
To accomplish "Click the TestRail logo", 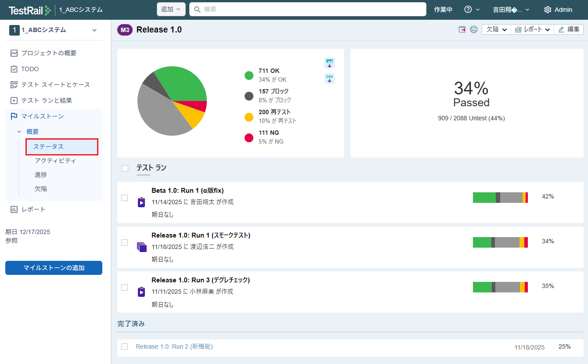I will coord(29,10).
